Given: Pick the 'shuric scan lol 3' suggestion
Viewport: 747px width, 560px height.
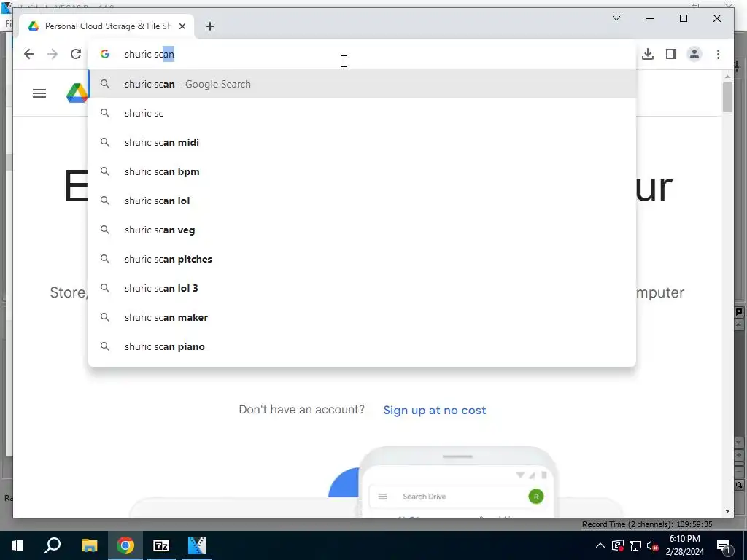Looking at the screenshot, I should pyautogui.click(x=362, y=288).
